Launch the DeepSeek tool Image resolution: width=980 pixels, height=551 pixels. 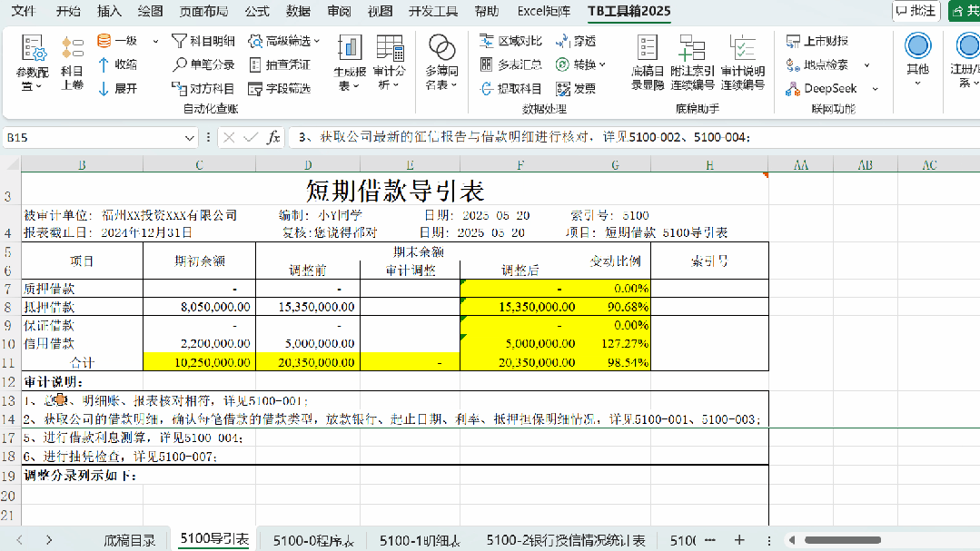(821, 89)
